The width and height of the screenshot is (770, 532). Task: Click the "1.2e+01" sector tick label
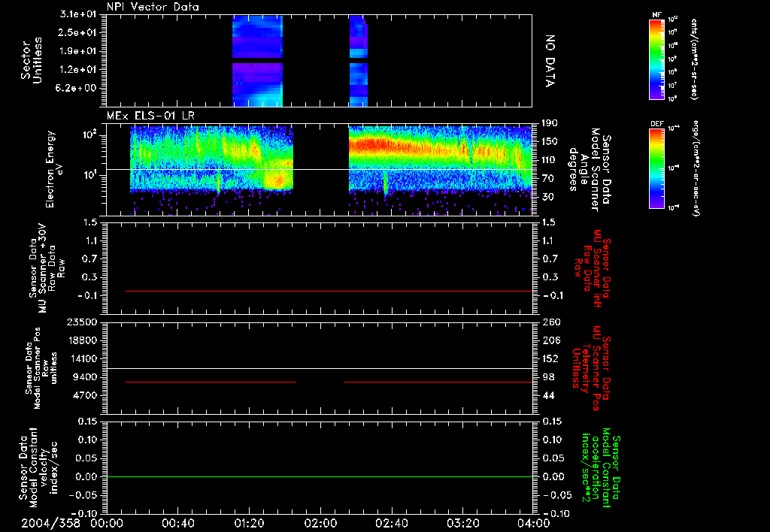click(x=78, y=70)
